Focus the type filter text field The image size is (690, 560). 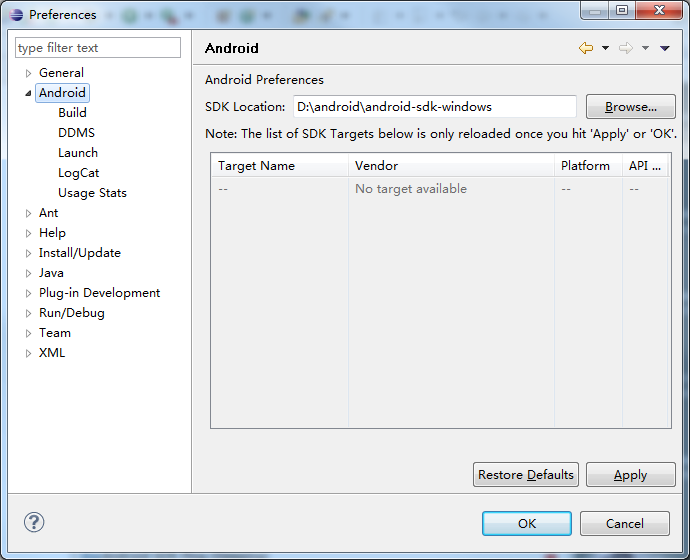tap(98, 48)
